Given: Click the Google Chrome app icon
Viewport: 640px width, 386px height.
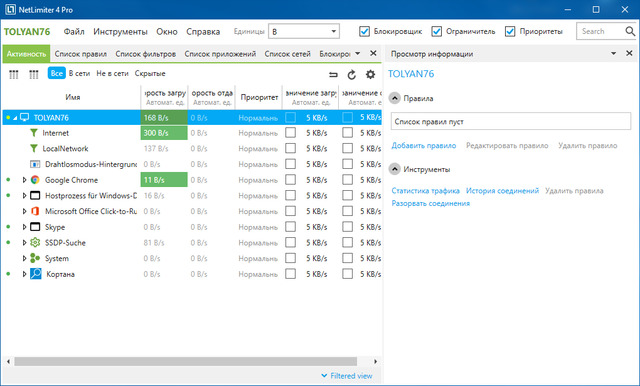Looking at the screenshot, I should [x=35, y=180].
